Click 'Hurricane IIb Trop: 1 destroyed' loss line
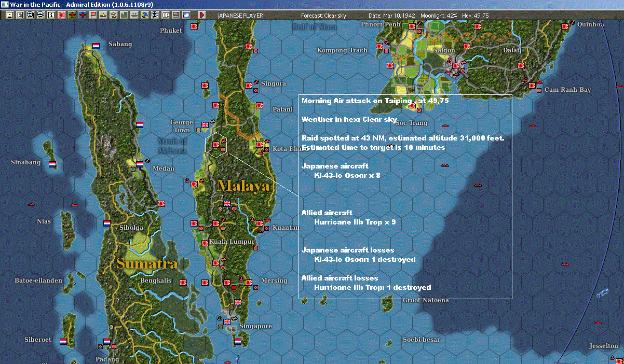624x364 pixels. pyautogui.click(x=373, y=287)
